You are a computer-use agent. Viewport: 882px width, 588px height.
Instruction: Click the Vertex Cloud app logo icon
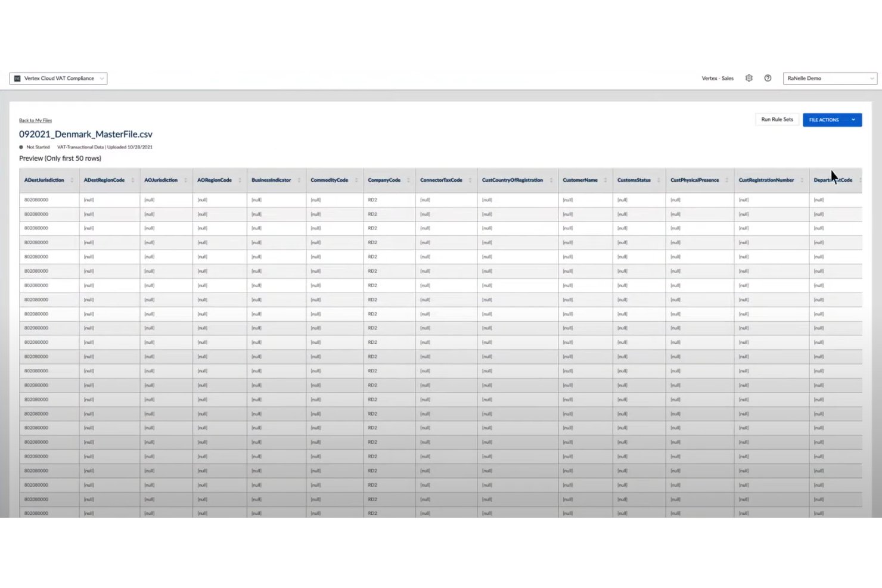coord(17,79)
